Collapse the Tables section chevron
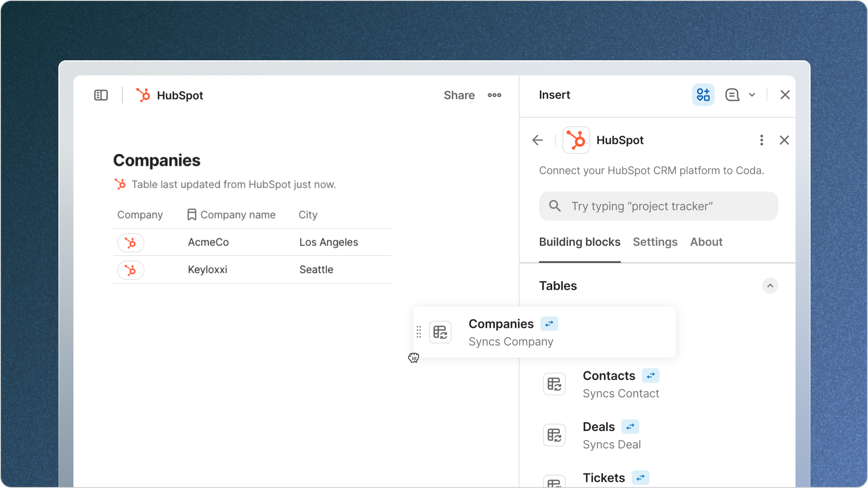 pyautogui.click(x=770, y=285)
